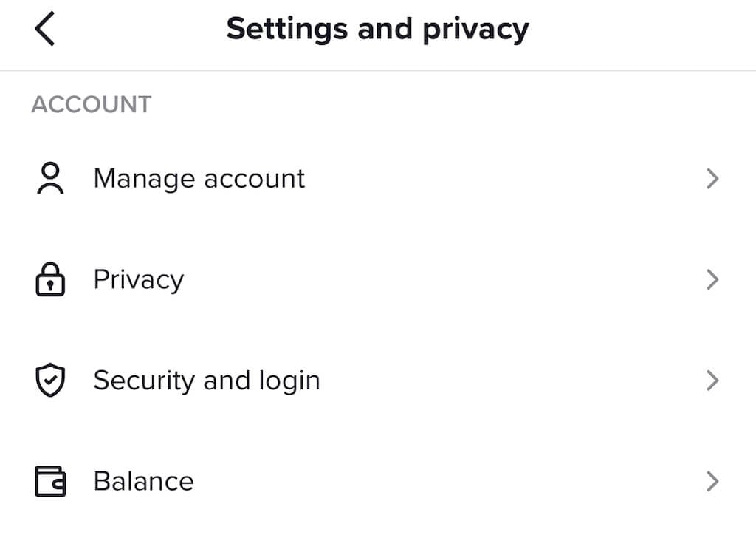Image resolution: width=756 pixels, height=535 pixels.
Task: Click the Settings and privacy page title
Action: [x=377, y=30]
